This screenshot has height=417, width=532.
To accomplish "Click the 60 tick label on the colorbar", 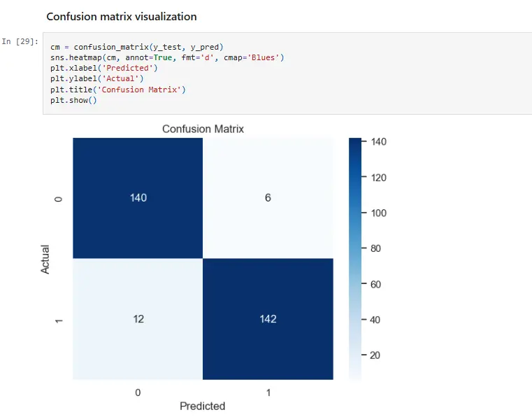I will (x=375, y=284).
